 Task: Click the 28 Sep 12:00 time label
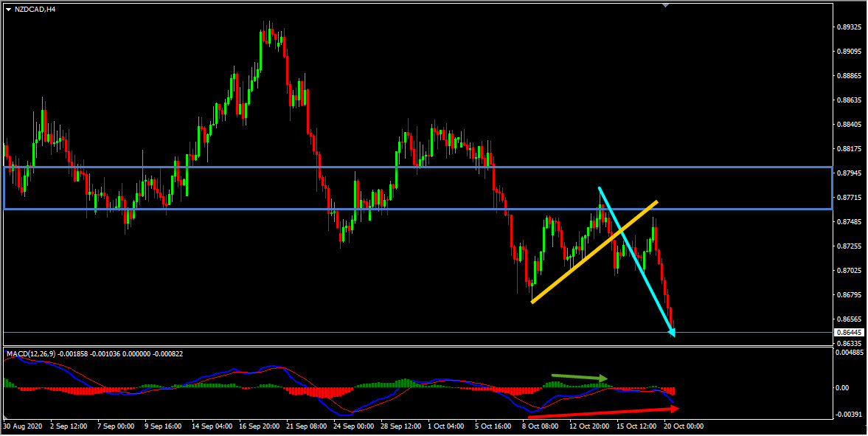click(401, 427)
